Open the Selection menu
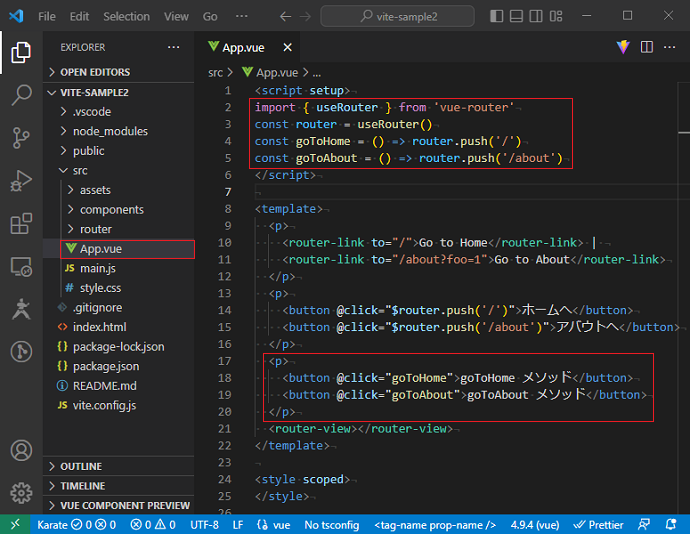This screenshot has height=534, width=690. pos(126,17)
